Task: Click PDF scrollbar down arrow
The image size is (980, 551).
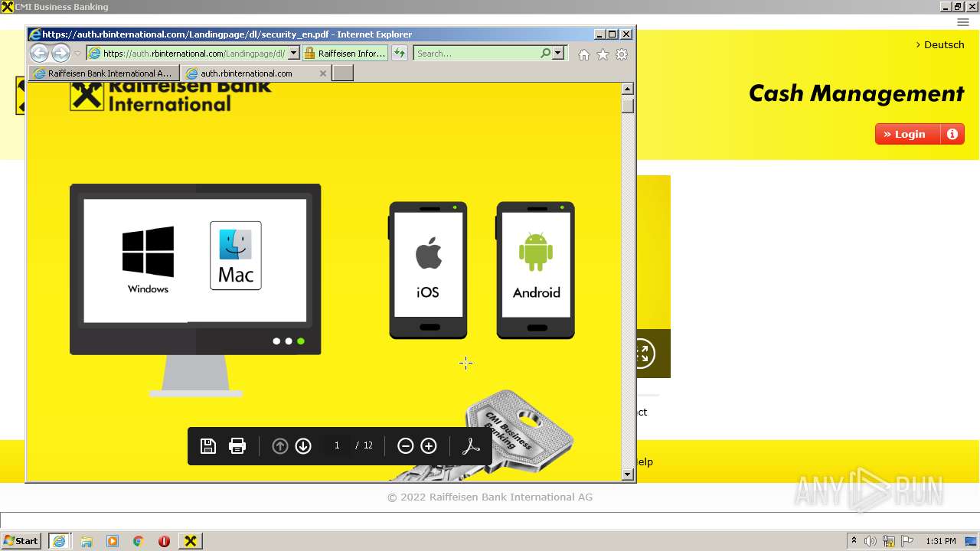Action: pos(628,474)
